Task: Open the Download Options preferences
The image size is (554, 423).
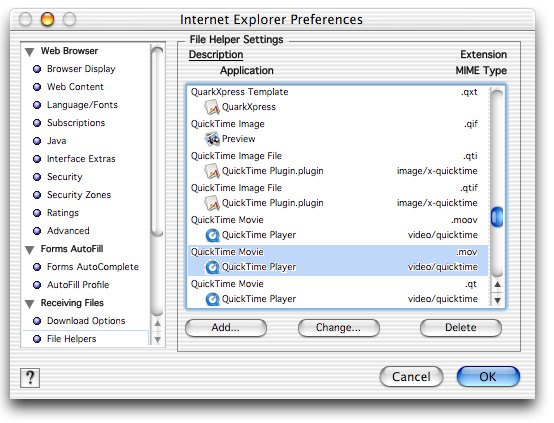Action: click(x=86, y=321)
